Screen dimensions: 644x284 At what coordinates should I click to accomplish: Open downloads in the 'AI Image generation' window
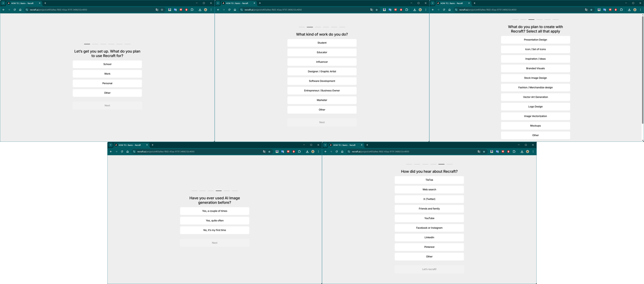[x=307, y=151]
